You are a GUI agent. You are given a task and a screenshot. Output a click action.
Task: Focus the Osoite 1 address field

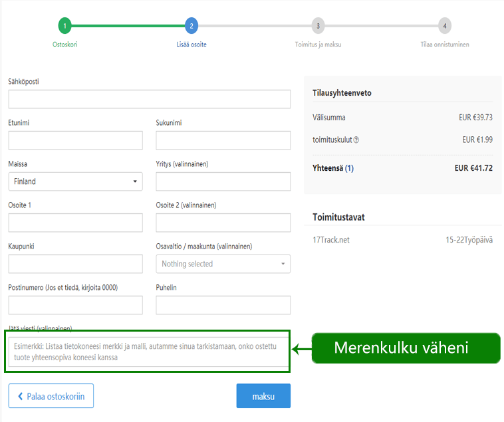76,223
